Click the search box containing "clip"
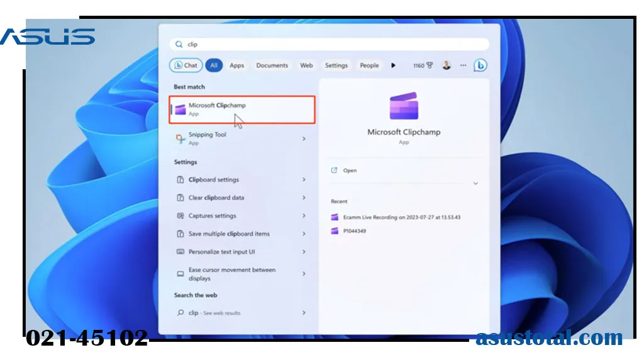Image resolution: width=644 pixels, height=362 pixels. point(329,44)
